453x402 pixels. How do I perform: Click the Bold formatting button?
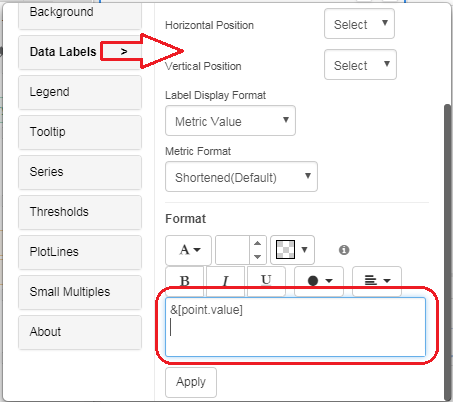[184, 281]
